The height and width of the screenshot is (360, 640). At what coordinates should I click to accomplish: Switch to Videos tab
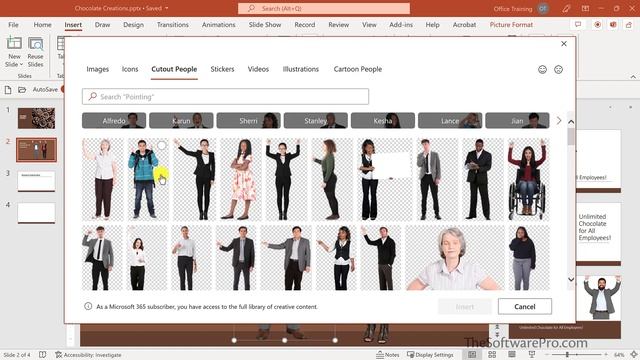coord(258,69)
